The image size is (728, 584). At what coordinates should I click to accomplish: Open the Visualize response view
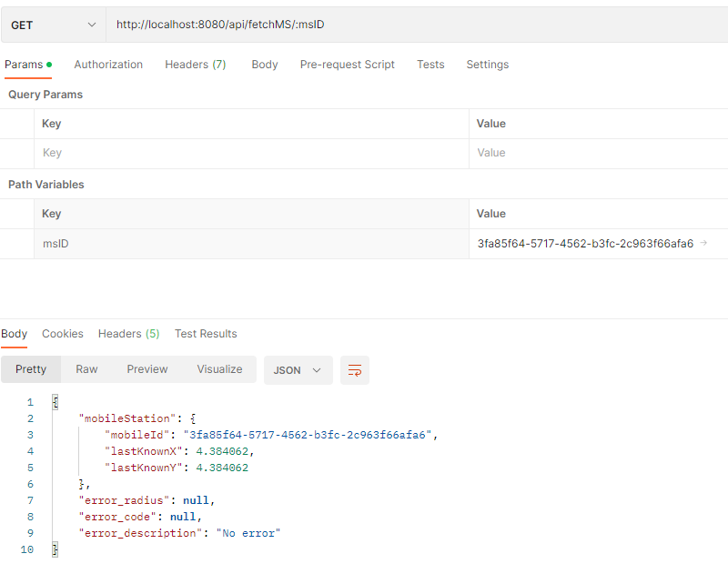(x=219, y=369)
